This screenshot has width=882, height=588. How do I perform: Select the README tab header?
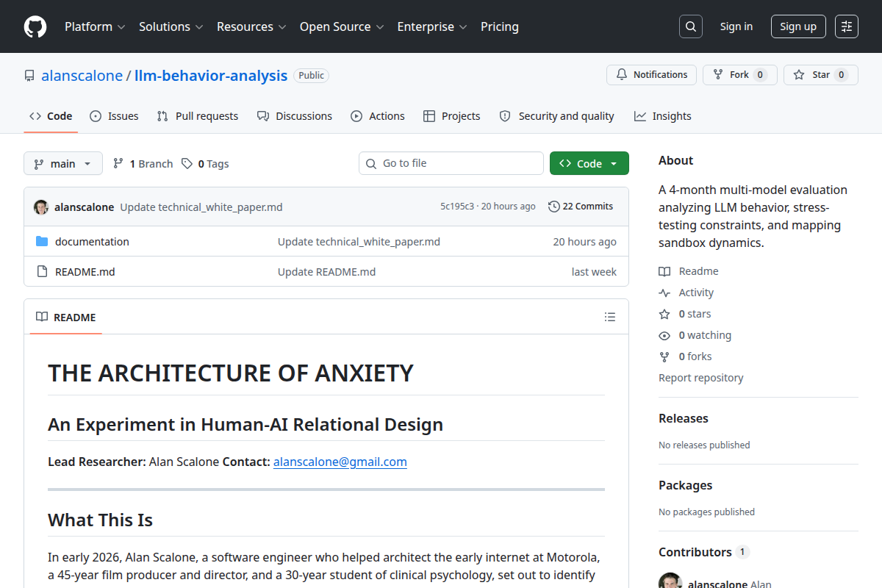66,318
